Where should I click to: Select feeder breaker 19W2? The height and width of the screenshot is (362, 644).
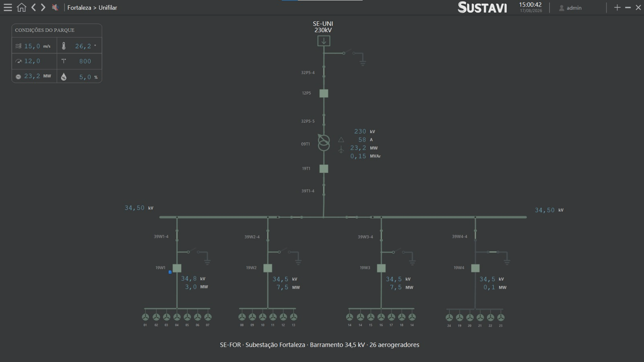pos(268,268)
